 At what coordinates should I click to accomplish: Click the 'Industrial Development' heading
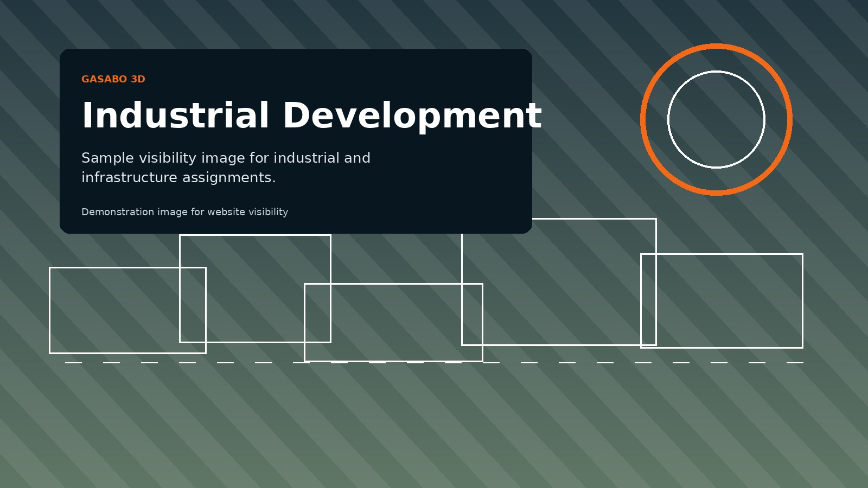pyautogui.click(x=311, y=115)
